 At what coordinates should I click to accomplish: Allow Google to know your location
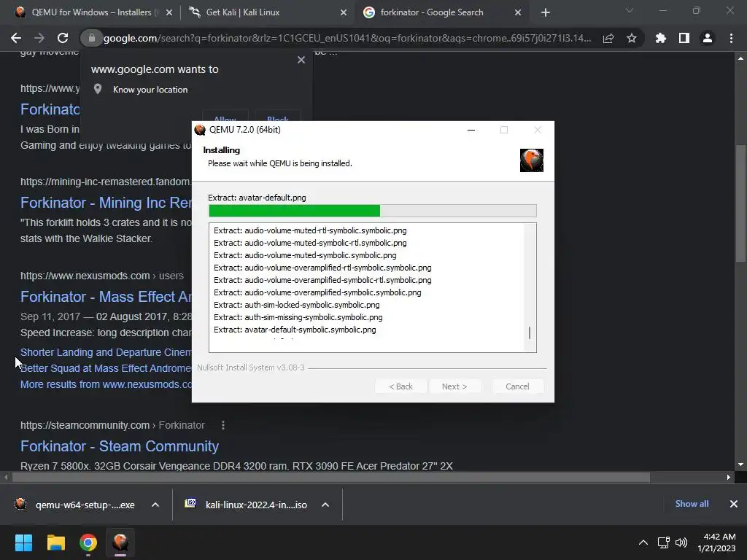(225, 118)
